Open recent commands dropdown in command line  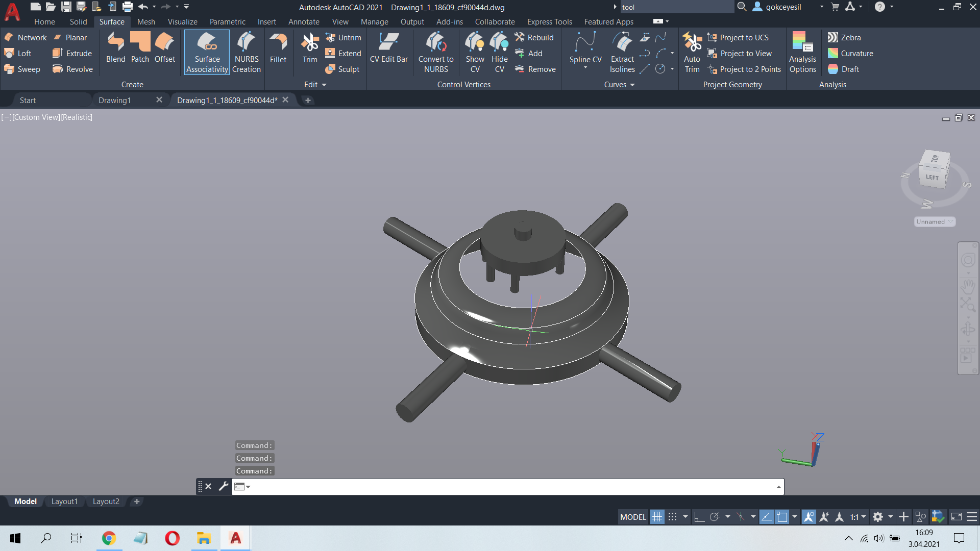click(x=242, y=487)
